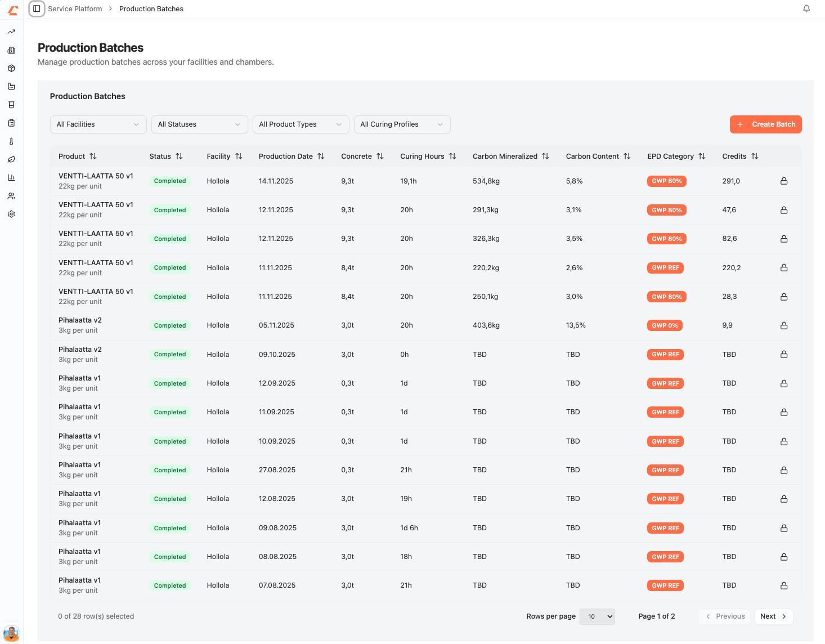Toggle the sidebar collapse button
The image size is (825, 644).
point(36,8)
